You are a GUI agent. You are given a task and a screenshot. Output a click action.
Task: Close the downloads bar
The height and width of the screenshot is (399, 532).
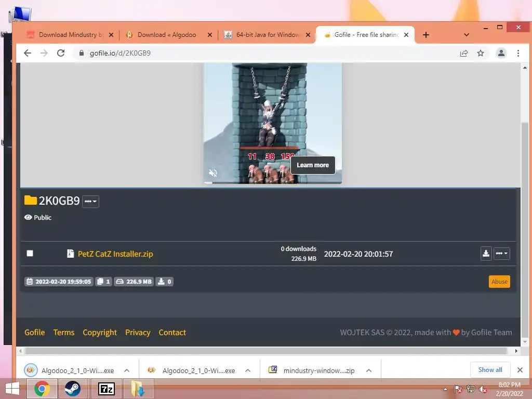tap(520, 370)
